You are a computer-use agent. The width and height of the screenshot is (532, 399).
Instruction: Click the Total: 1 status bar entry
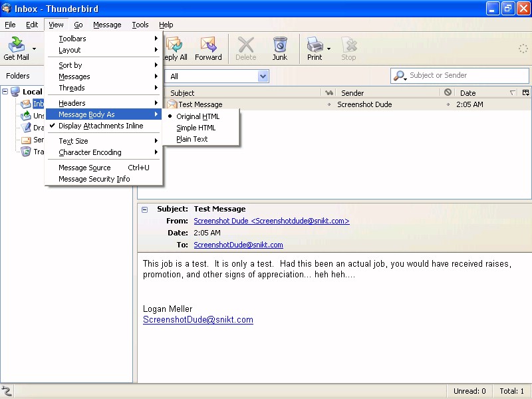pos(511,391)
